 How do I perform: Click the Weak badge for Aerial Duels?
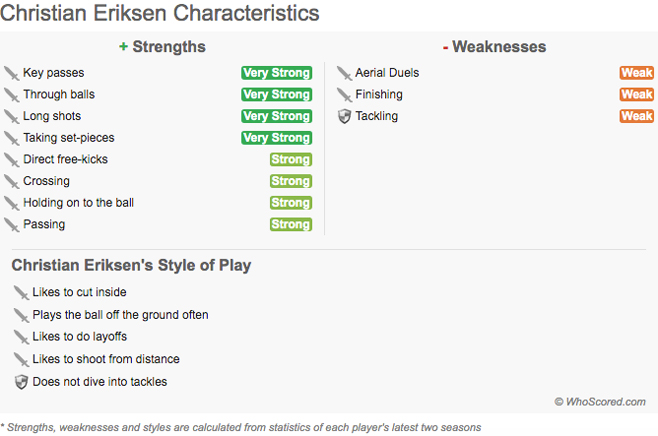point(636,73)
